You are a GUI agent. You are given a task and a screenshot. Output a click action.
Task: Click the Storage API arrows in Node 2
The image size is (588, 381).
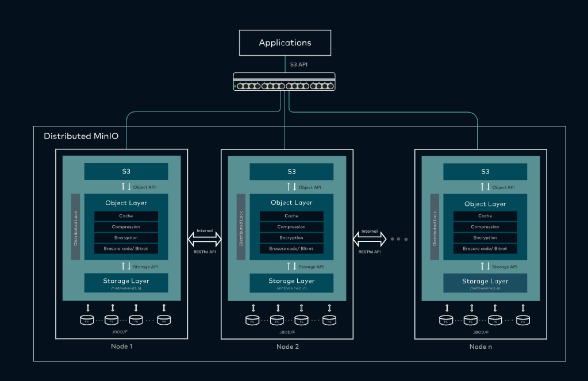click(x=291, y=266)
